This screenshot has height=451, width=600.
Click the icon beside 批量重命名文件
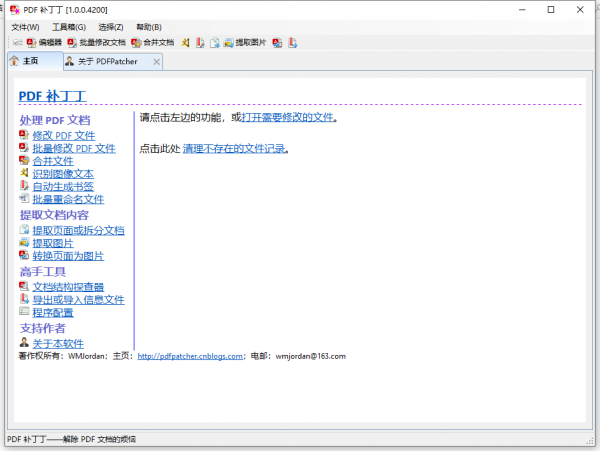pos(24,198)
